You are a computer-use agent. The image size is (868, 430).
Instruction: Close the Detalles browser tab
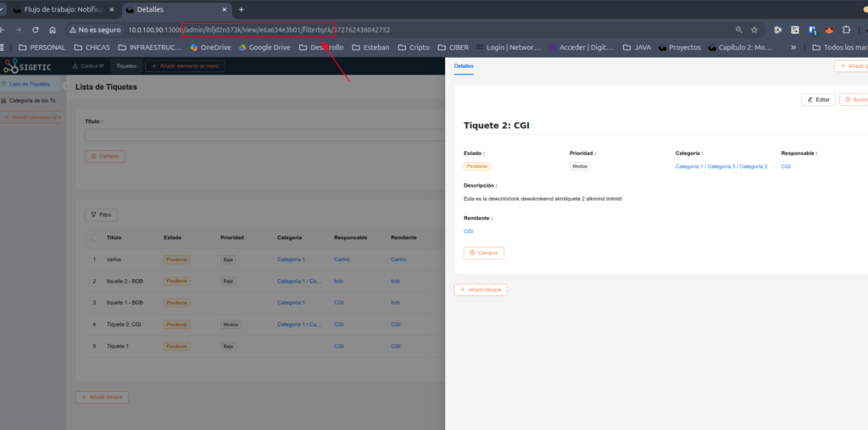225,9
